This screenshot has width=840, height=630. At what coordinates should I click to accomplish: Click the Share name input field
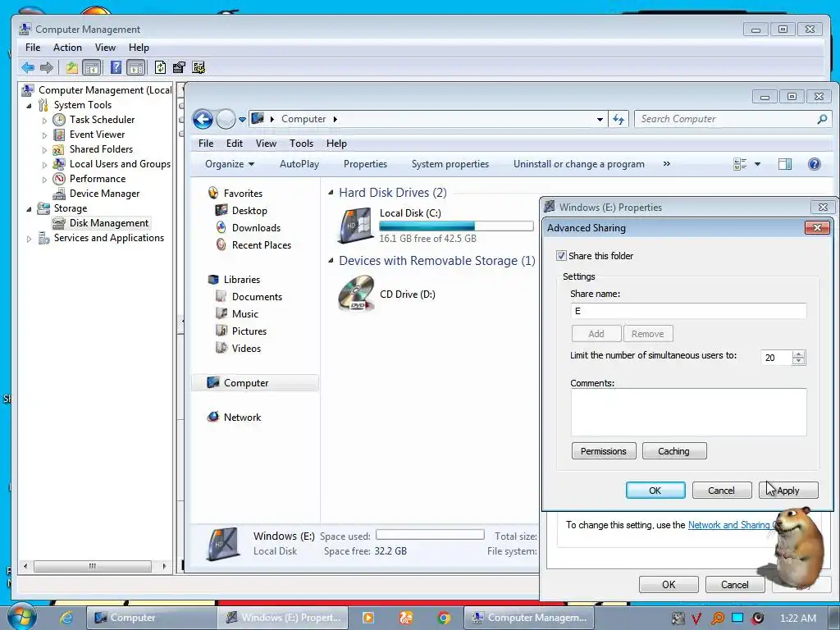688,311
